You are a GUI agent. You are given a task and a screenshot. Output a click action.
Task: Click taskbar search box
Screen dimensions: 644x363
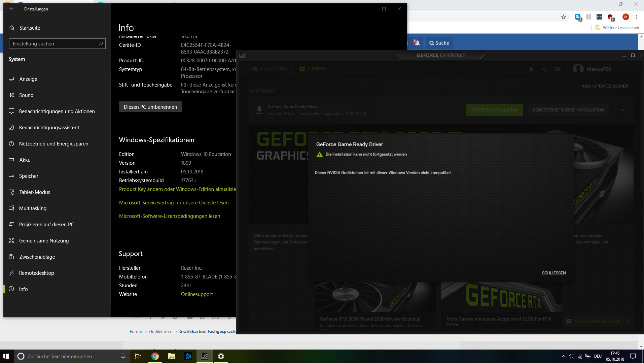click(x=71, y=356)
